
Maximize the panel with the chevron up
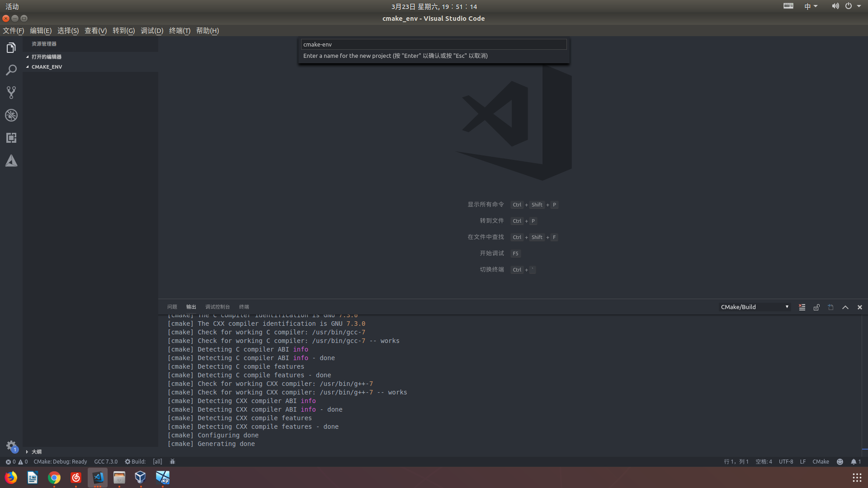845,307
